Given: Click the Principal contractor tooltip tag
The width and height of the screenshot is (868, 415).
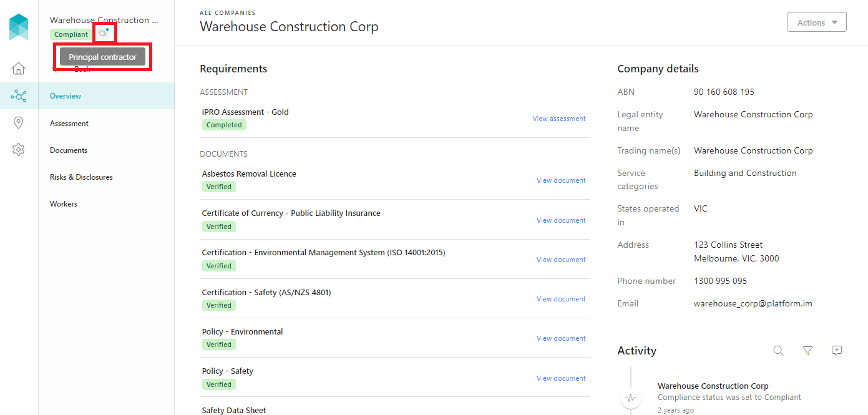Looking at the screenshot, I should point(102,57).
